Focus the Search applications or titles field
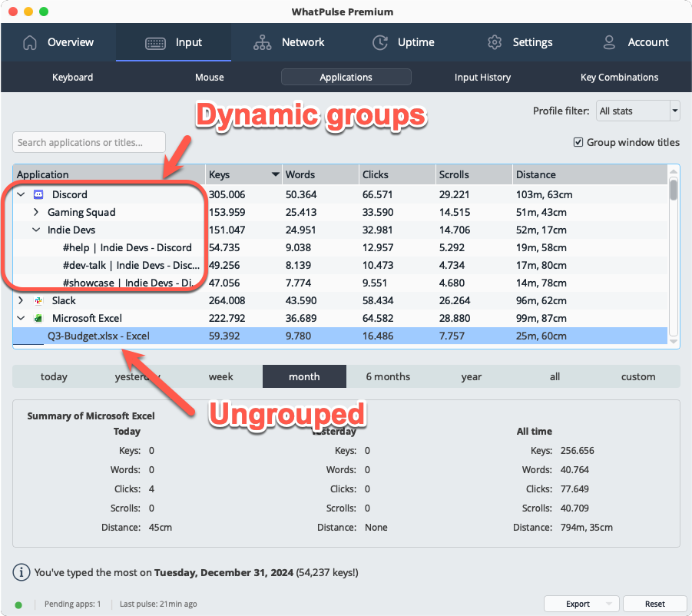This screenshot has width=692, height=616. coord(89,142)
